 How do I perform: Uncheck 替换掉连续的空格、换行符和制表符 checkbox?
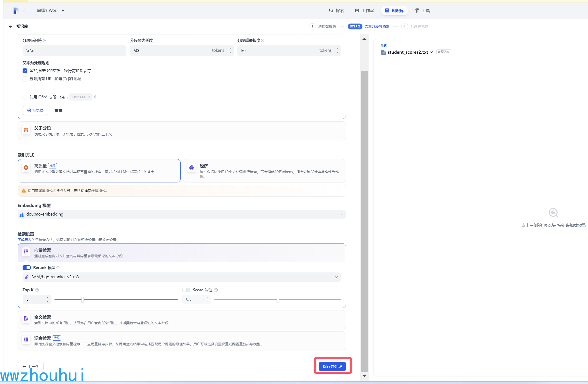(25, 71)
